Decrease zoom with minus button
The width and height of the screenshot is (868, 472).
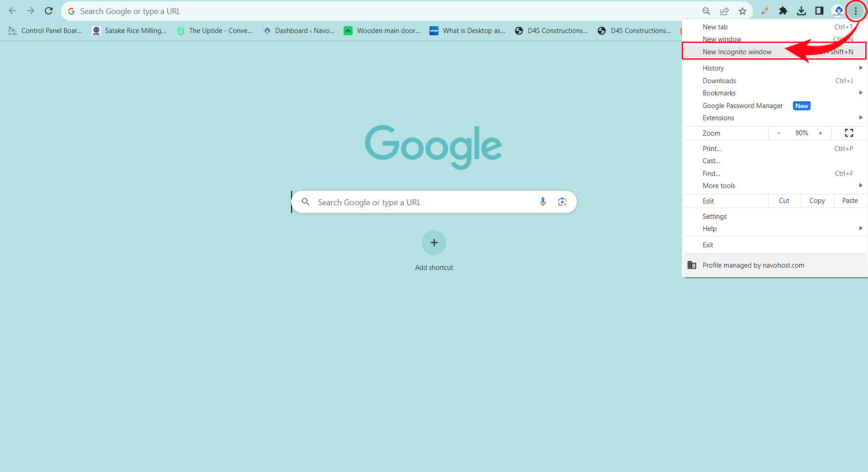[x=779, y=133]
